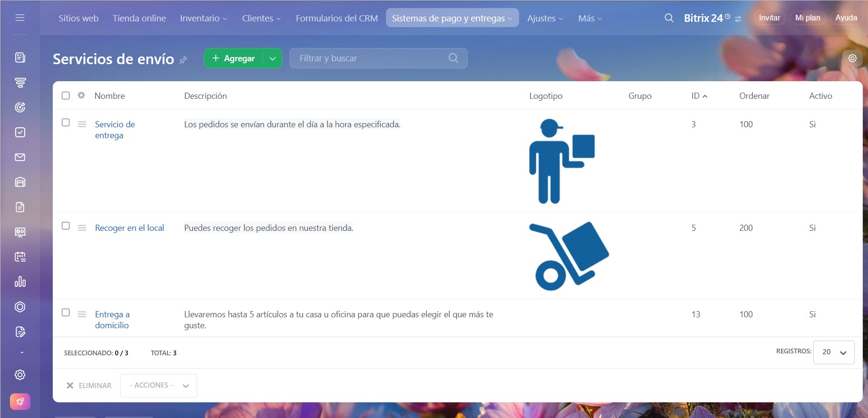Open the mail icon in sidebar

20,157
